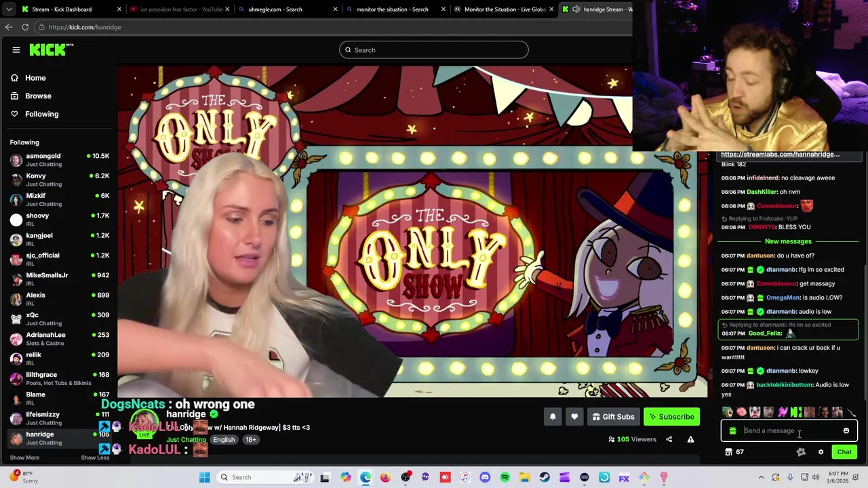The height and width of the screenshot is (488, 868).
Task: Open Mizkif channel in Following list
Action: [x=60, y=199]
